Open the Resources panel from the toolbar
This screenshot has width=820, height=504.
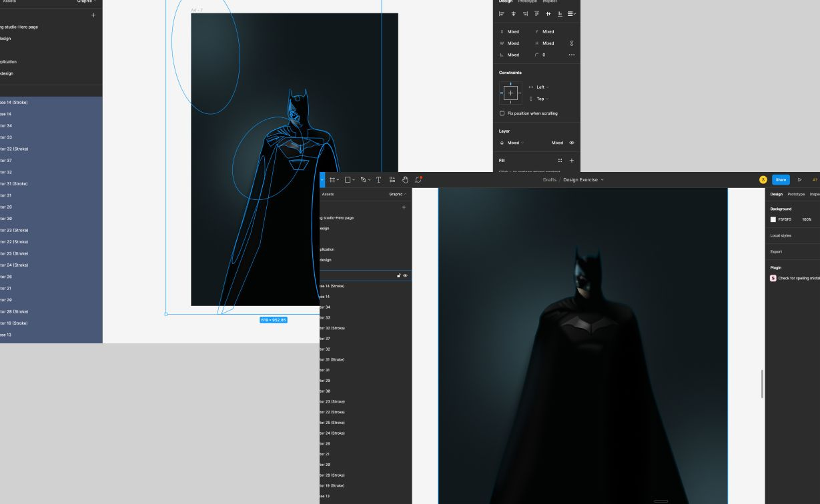click(392, 179)
